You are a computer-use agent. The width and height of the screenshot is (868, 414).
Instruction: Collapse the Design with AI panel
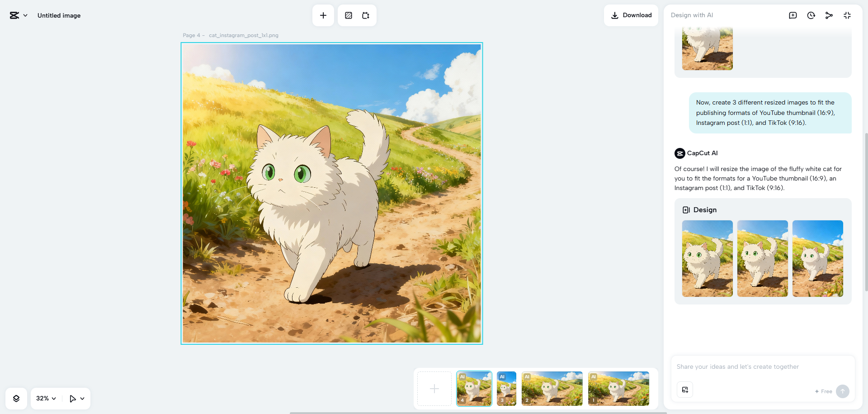pos(847,15)
